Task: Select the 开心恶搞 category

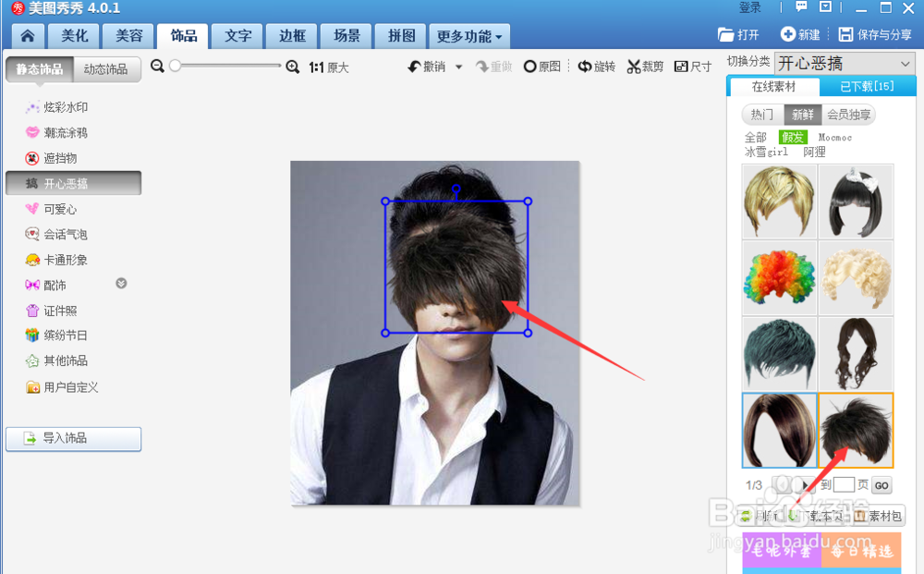Action: [74, 183]
